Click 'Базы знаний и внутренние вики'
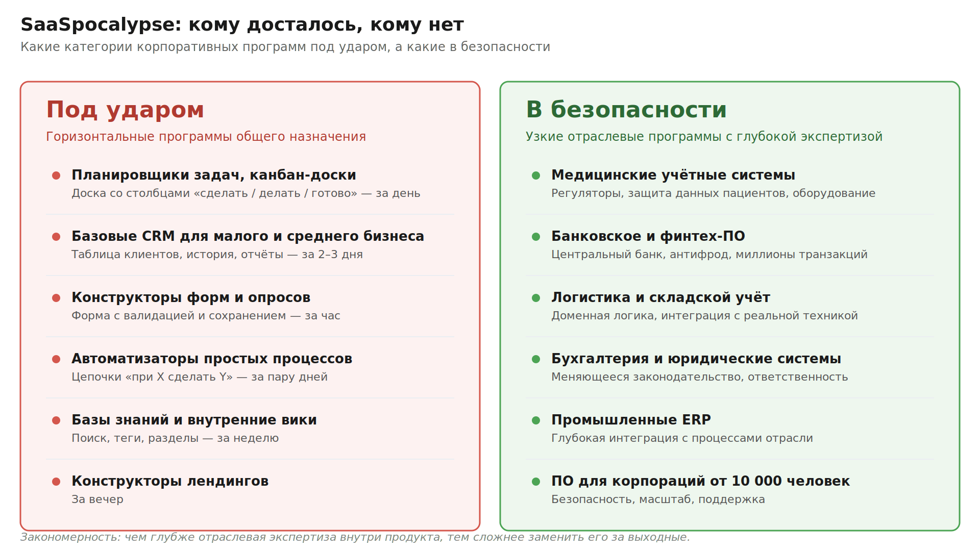 click(x=194, y=420)
